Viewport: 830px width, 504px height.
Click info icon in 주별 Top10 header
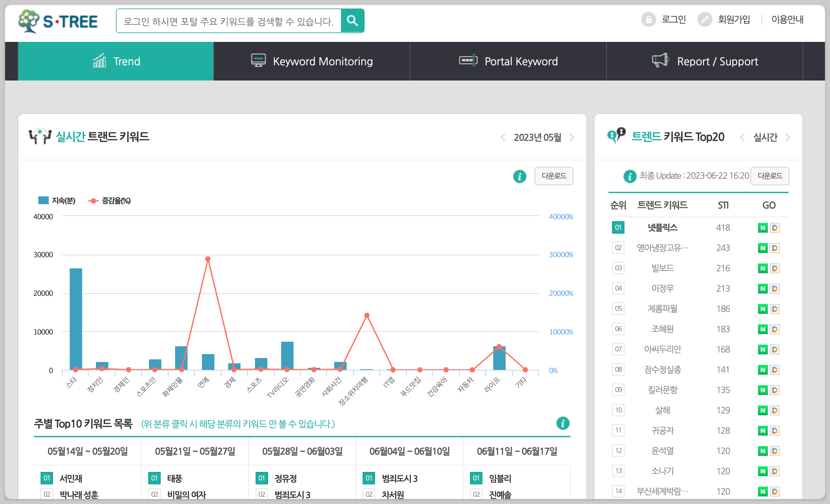click(563, 423)
